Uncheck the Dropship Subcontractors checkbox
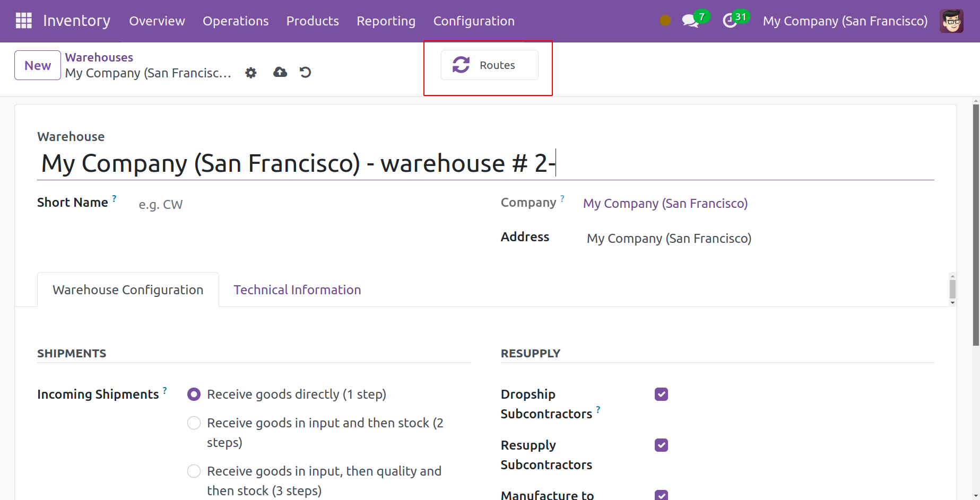Viewport: 980px width, 500px height. point(661,394)
